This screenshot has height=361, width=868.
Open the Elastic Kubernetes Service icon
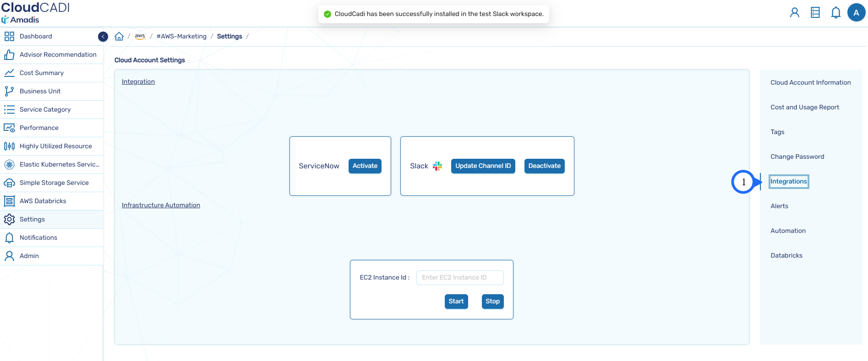pyautogui.click(x=9, y=164)
